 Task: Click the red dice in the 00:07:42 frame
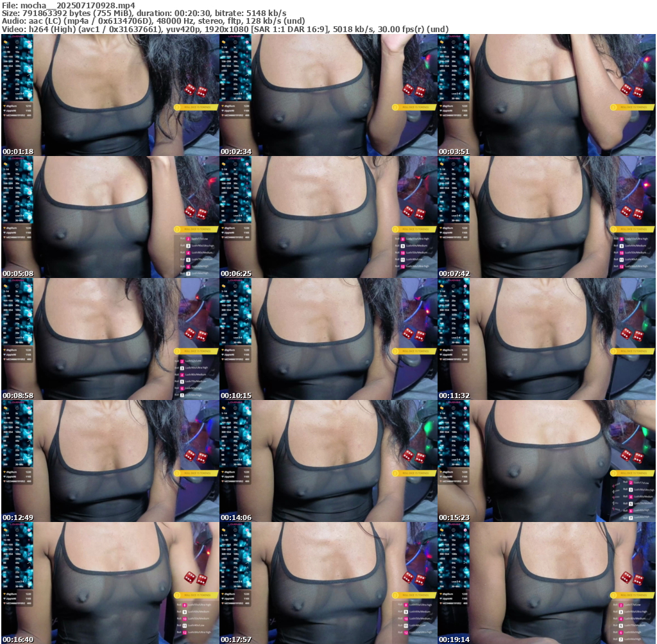tap(632, 213)
